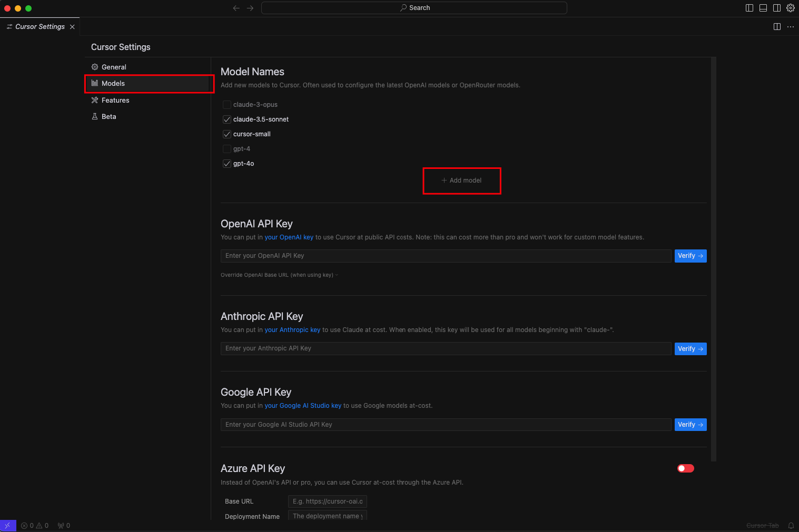
Task: Toggle the Azure API Key switch
Action: 686,468
